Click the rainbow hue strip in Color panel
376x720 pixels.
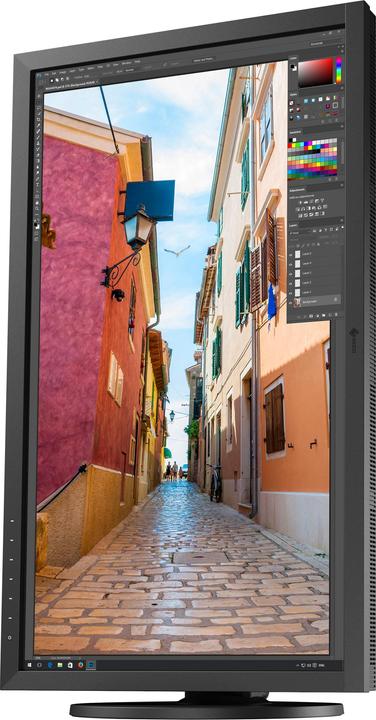coord(339,70)
